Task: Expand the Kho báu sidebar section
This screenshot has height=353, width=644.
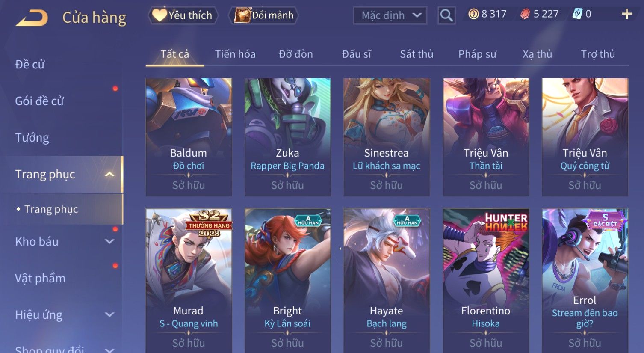Action: 109,241
